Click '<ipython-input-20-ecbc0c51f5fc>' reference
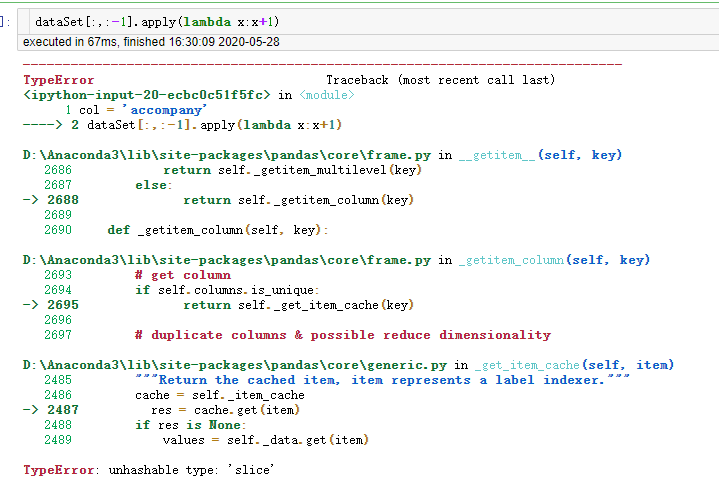The width and height of the screenshot is (719, 491). (147, 95)
